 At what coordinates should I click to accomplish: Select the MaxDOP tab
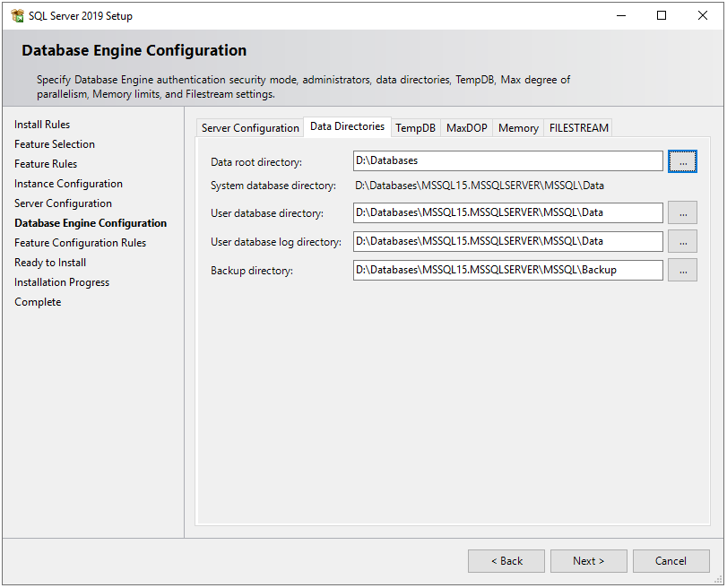coord(467,128)
